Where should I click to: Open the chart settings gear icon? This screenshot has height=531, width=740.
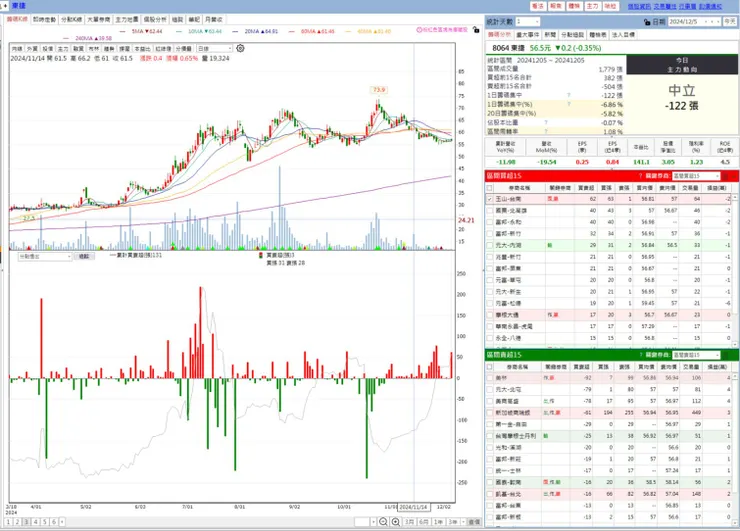click(x=240, y=48)
